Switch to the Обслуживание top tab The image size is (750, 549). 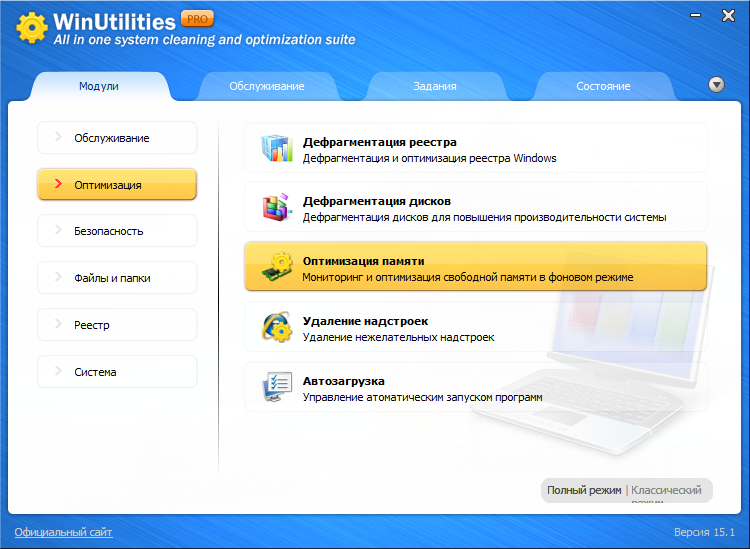266,86
